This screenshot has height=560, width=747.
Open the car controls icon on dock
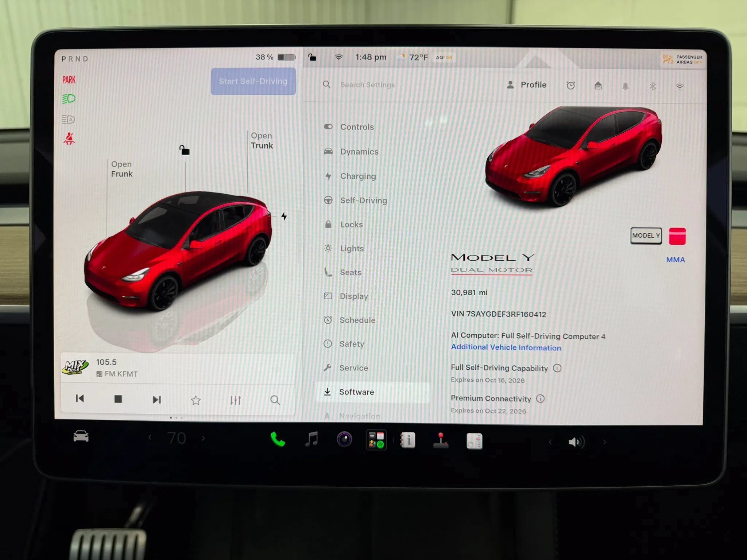point(81,436)
